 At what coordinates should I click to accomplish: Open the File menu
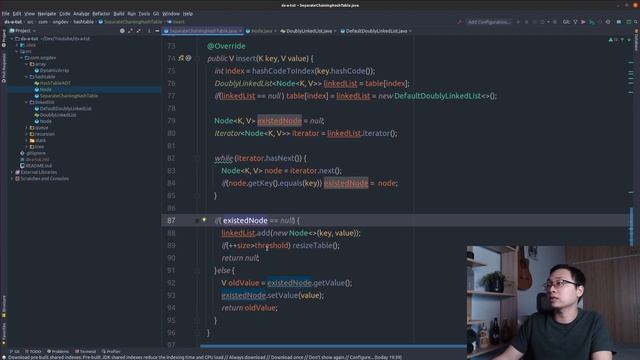(6, 13)
